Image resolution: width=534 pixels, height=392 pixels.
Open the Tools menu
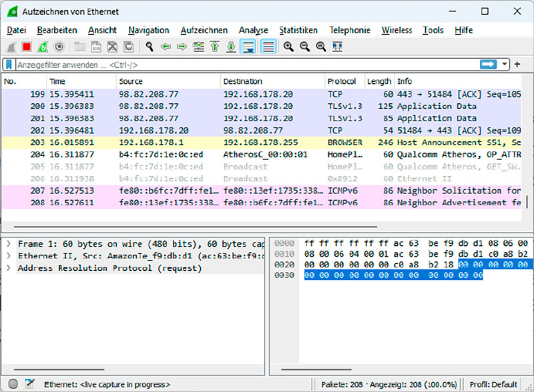click(433, 30)
